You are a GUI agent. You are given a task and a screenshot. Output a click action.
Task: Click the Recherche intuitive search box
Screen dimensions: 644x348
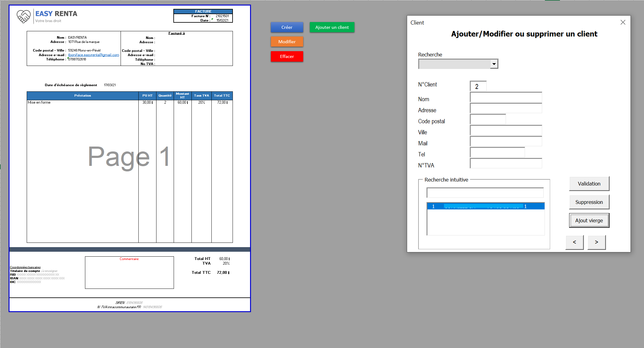(x=485, y=193)
